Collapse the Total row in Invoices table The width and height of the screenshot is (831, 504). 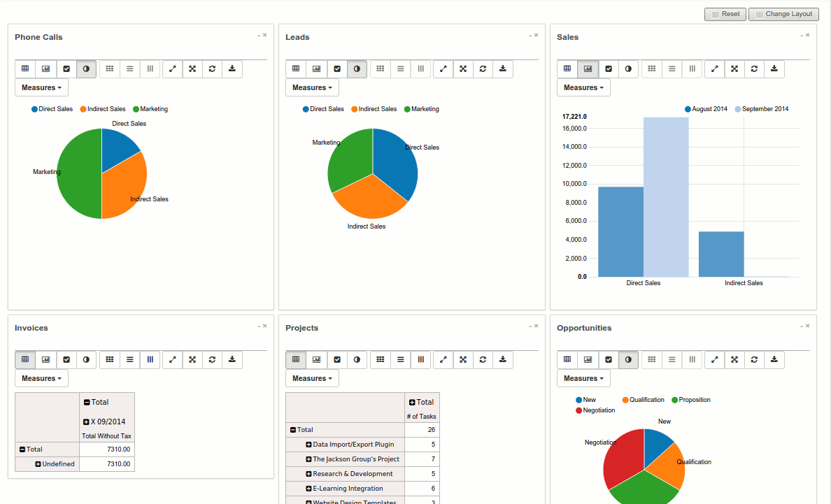[22, 449]
